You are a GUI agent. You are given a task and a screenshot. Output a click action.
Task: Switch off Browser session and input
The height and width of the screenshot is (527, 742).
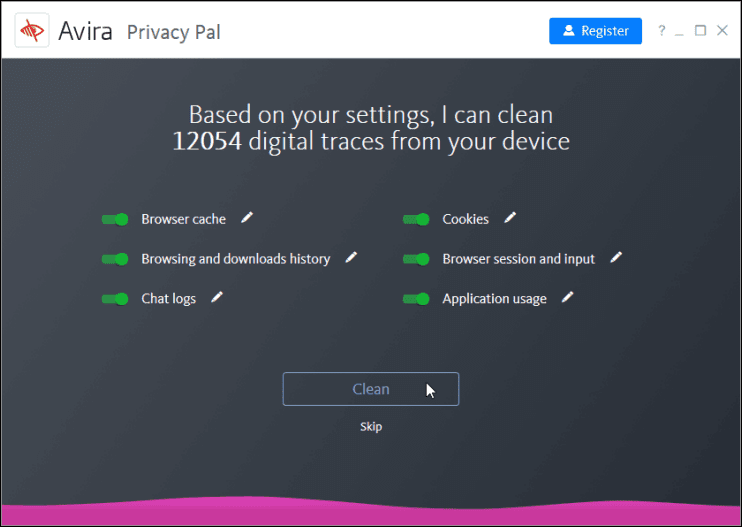click(x=416, y=259)
